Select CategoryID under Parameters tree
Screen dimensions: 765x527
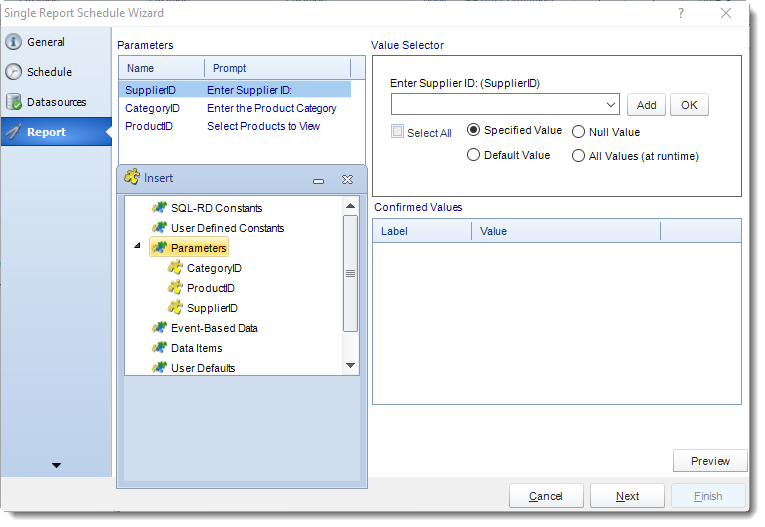point(214,268)
